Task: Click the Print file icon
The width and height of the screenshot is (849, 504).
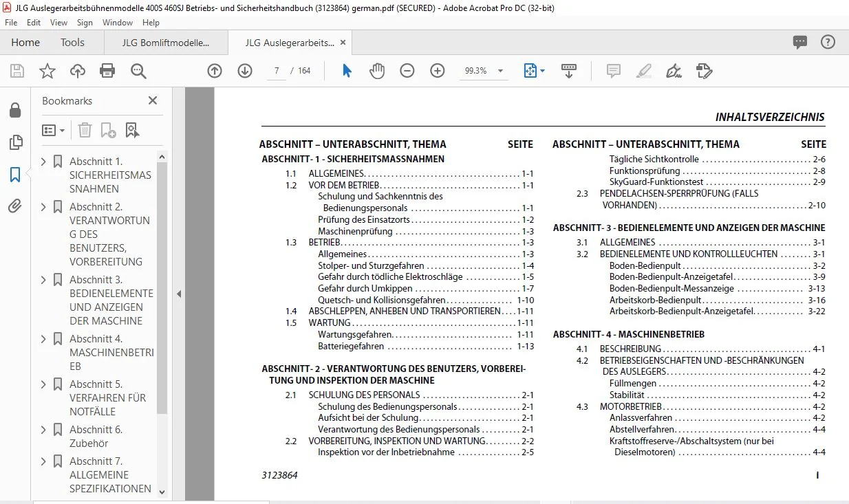Action: [107, 70]
